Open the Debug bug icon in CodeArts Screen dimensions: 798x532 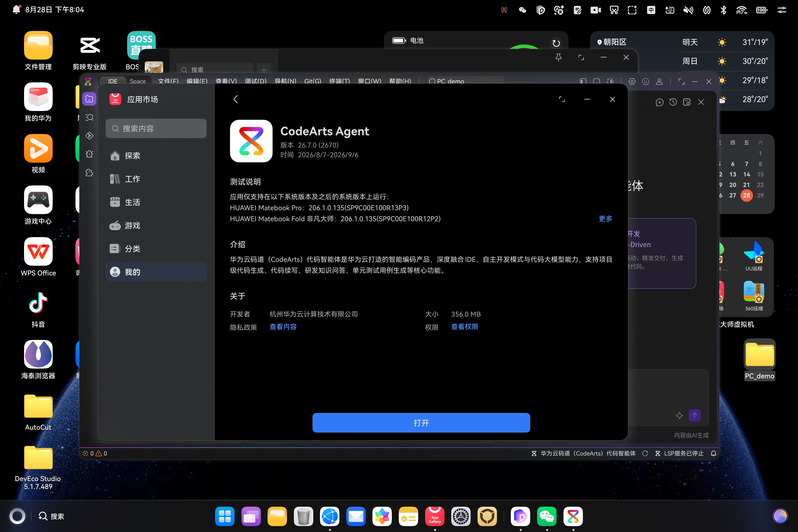pyautogui.click(x=89, y=154)
